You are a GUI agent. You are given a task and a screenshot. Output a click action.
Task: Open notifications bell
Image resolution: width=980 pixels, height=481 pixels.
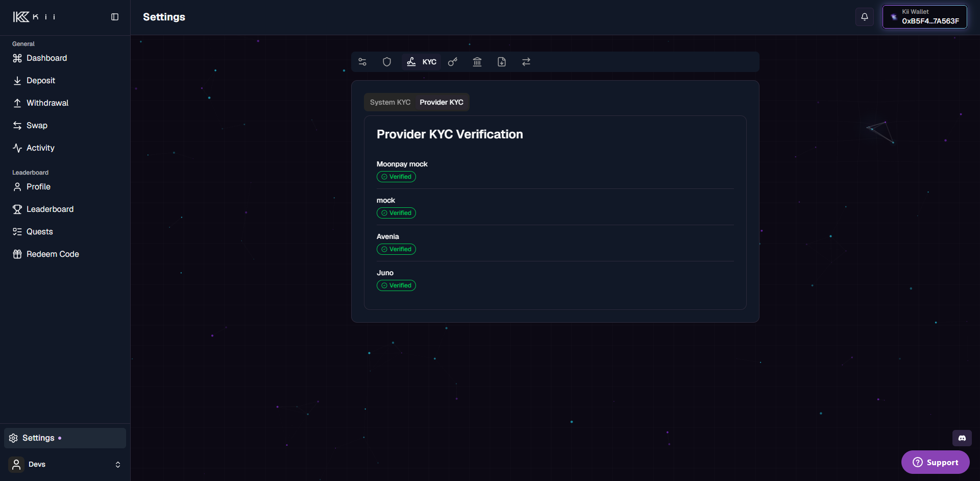[x=865, y=17]
